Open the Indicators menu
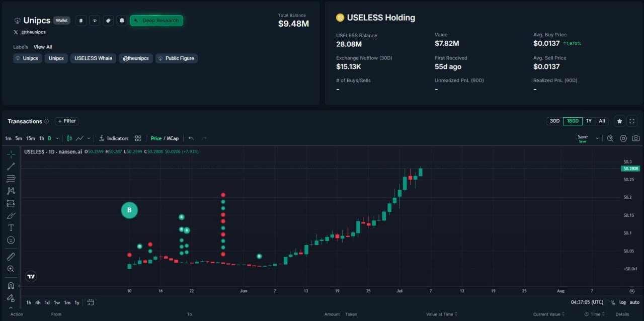The height and width of the screenshot is (321, 644). [x=114, y=138]
